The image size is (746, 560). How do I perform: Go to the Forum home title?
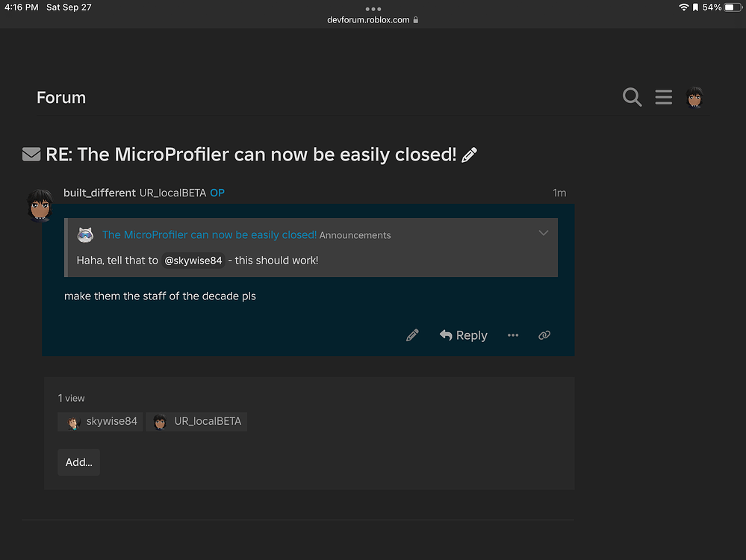coord(61,98)
